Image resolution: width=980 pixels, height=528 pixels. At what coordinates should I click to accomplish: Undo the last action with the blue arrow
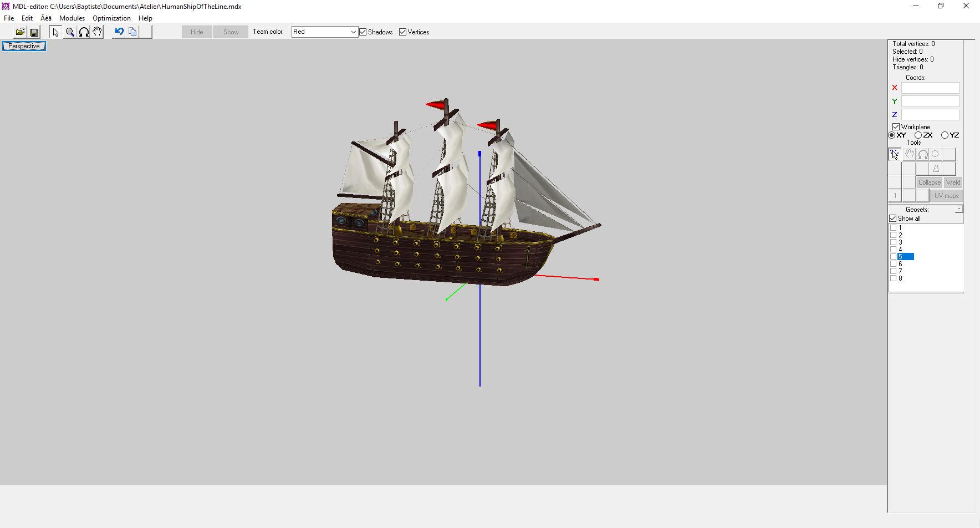119,32
